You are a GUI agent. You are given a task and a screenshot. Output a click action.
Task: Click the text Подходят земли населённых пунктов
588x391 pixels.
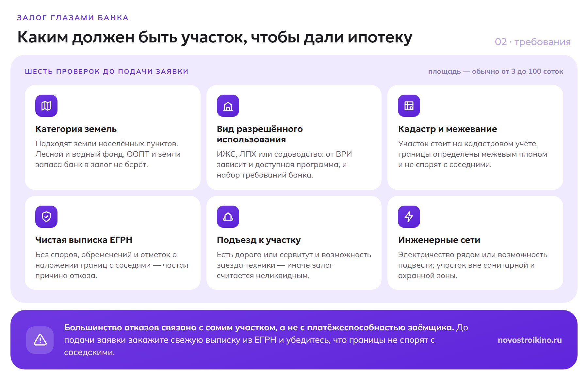pyautogui.click(x=108, y=154)
